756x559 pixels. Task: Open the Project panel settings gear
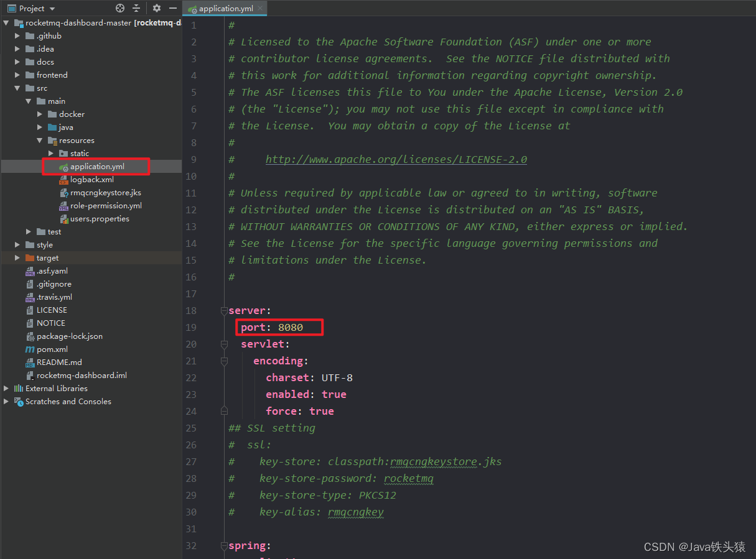pyautogui.click(x=156, y=8)
